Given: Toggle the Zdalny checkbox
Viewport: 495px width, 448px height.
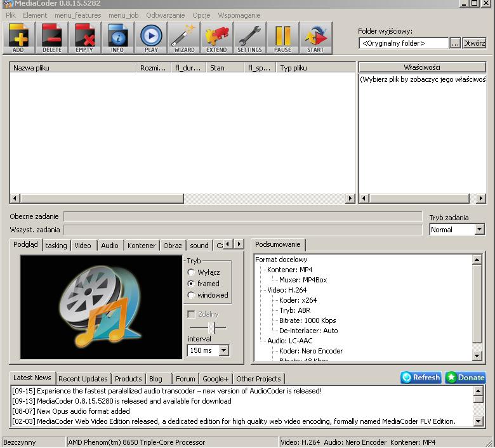Looking at the screenshot, I should click(191, 314).
